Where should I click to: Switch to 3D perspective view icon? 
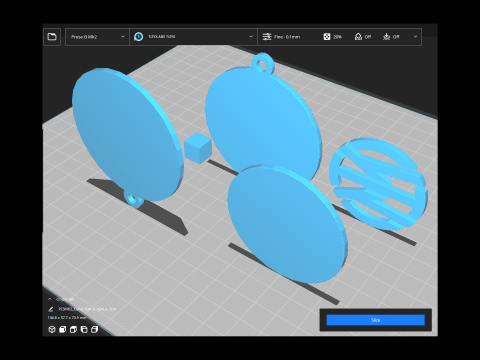(x=52, y=329)
